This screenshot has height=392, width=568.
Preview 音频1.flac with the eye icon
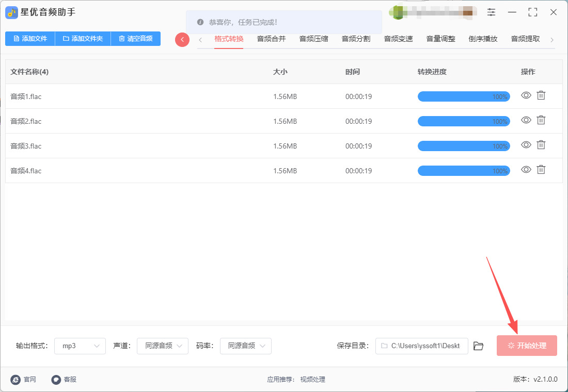(x=526, y=95)
